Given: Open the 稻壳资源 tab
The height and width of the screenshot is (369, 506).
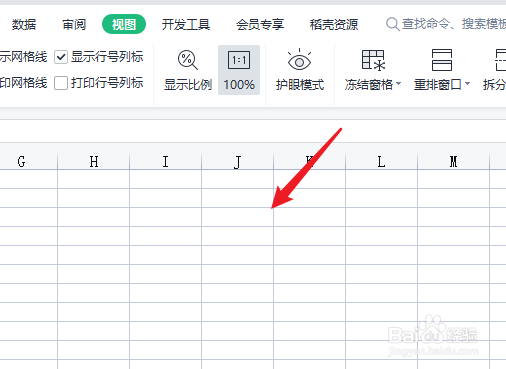Looking at the screenshot, I should point(334,24).
